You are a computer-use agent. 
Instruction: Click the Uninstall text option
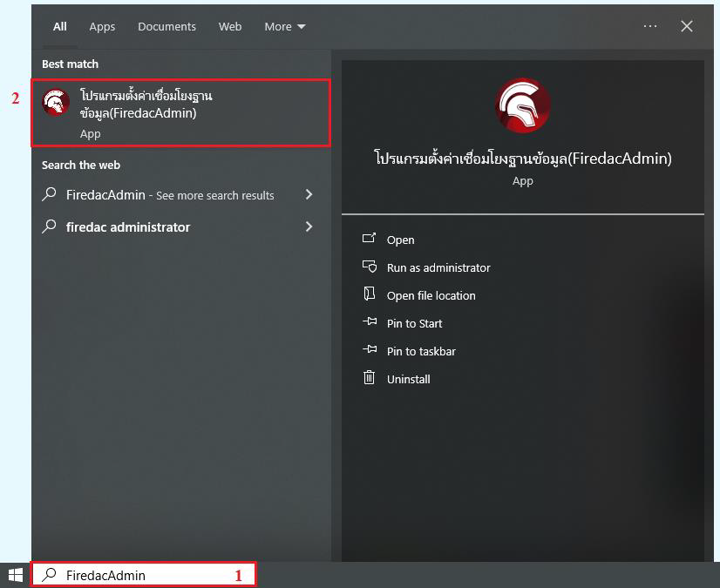(409, 379)
